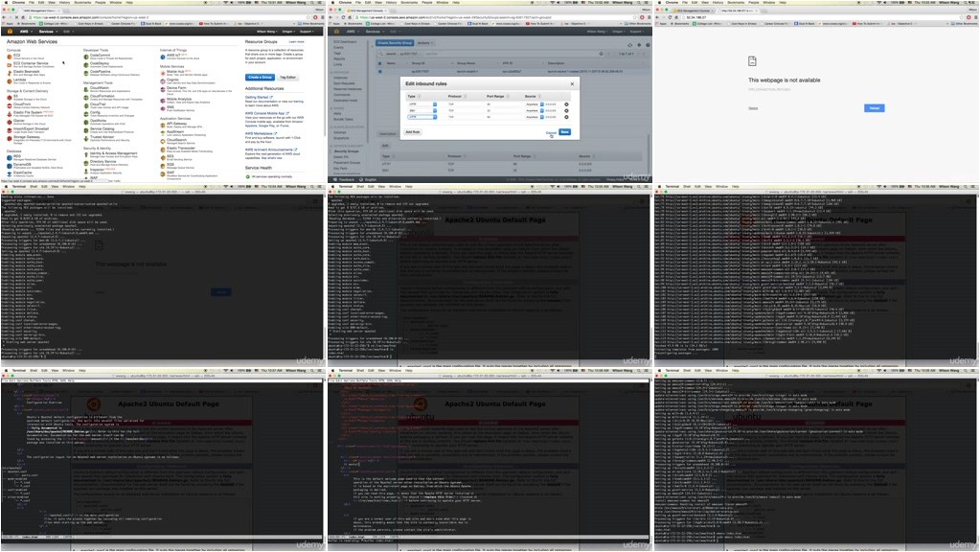Viewport: 980px width, 552px height.
Task: Open the Description tab below groups table
Action: point(388,134)
